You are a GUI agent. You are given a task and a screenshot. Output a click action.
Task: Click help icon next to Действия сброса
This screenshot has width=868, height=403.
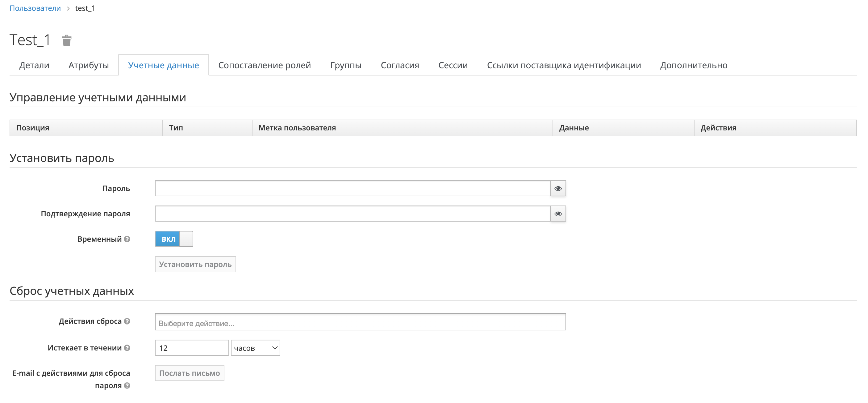click(x=127, y=321)
